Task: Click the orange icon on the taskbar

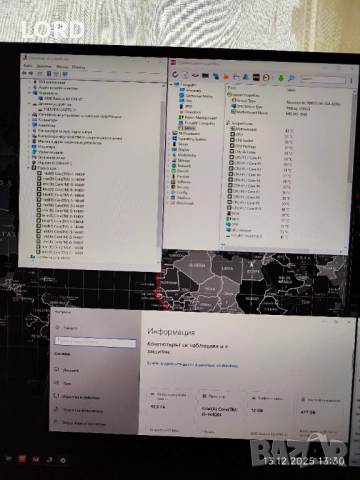Action: [x=22, y=459]
